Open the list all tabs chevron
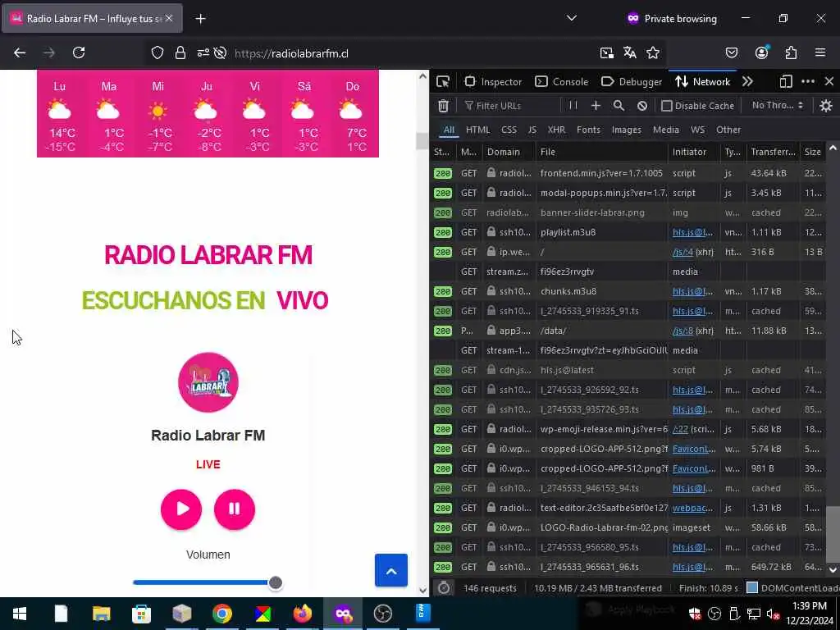 [572, 18]
